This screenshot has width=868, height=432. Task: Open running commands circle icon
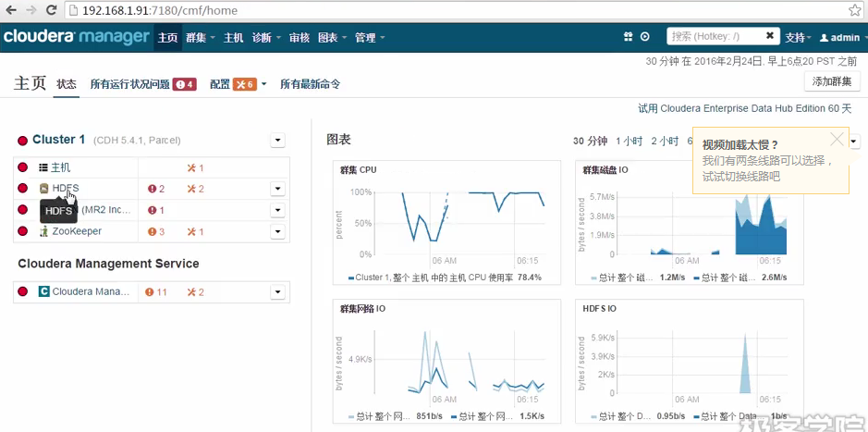645,37
